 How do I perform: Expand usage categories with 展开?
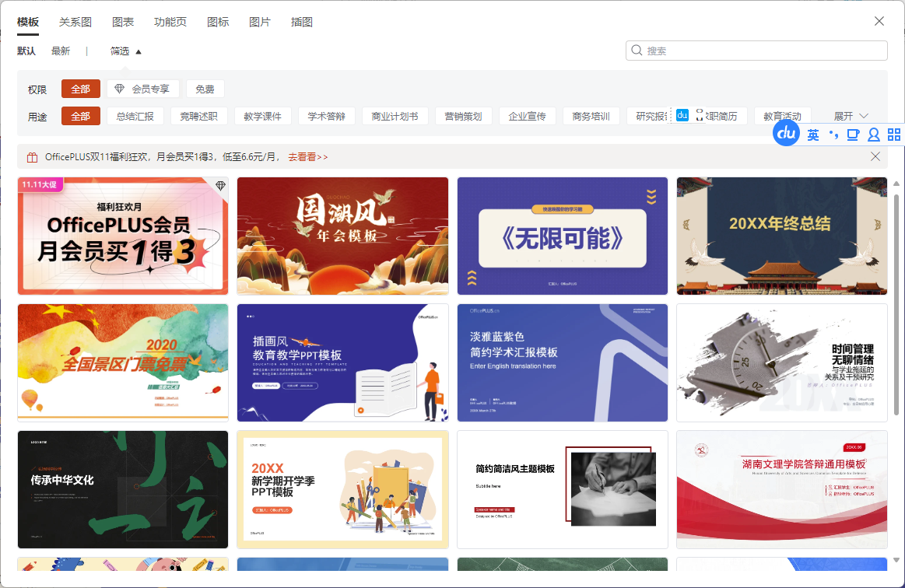click(851, 116)
